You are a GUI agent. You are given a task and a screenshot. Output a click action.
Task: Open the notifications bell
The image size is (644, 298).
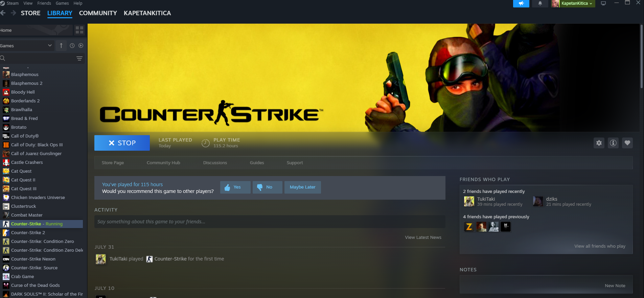pos(540,3)
